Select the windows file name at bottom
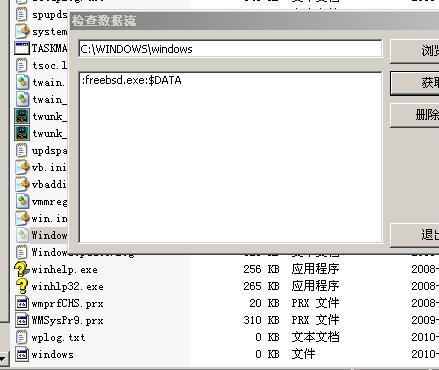The width and height of the screenshot is (439, 370). 52,354
